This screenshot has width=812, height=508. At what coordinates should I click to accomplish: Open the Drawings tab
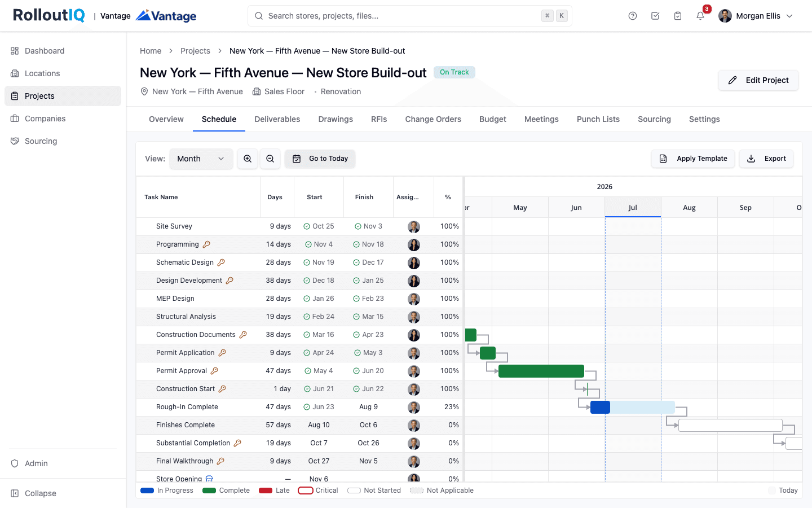point(336,119)
